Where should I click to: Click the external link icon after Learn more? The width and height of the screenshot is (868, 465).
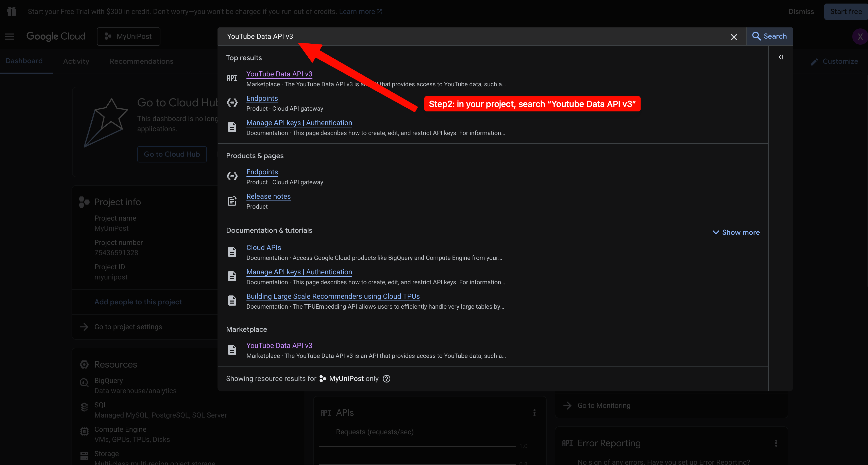(379, 12)
